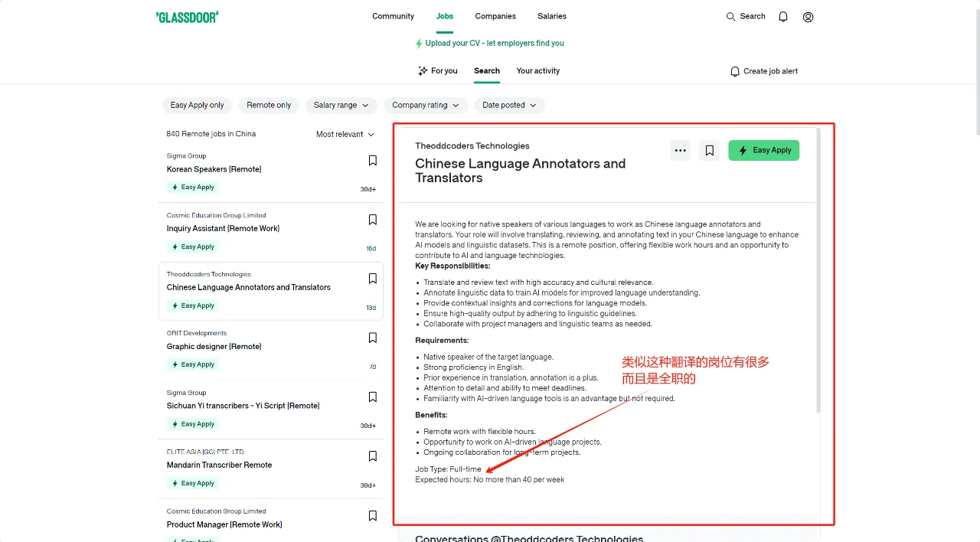Toggle Easy Apply only filter

[197, 106]
